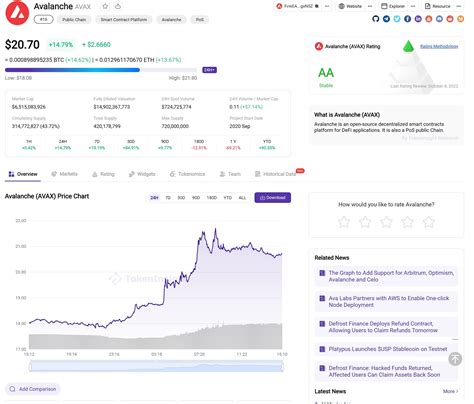Click the price chart line area
Screen dimensions: 474x404
pyautogui.click(x=156, y=285)
